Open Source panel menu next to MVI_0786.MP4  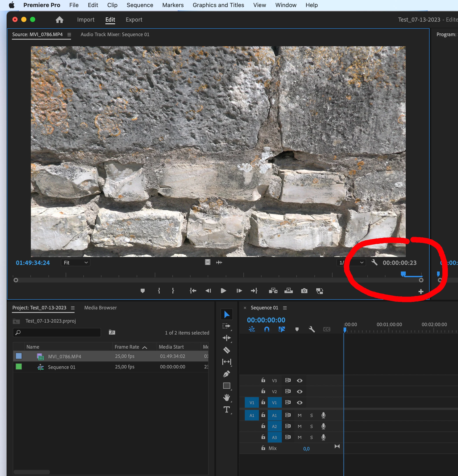(69, 35)
